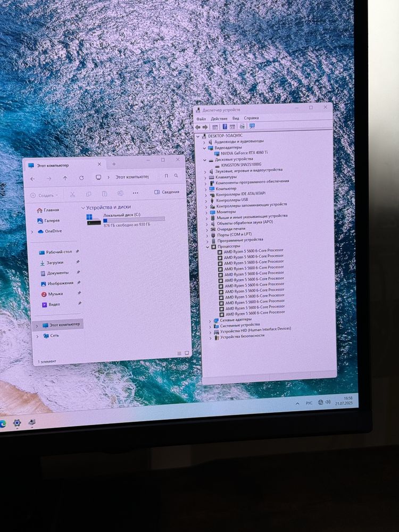Open Microsoft Edge on the taskbar
This screenshot has width=399, height=532.
pos(2,423)
